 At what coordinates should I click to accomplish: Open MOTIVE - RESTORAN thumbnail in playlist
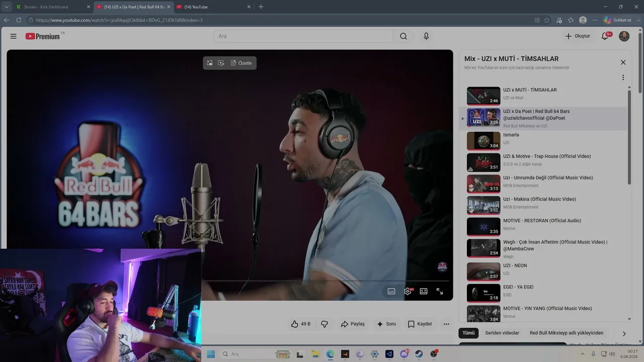pos(484,227)
